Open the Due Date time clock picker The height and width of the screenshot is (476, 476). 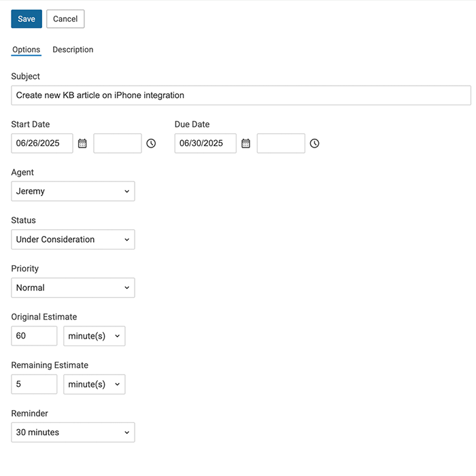(314, 143)
